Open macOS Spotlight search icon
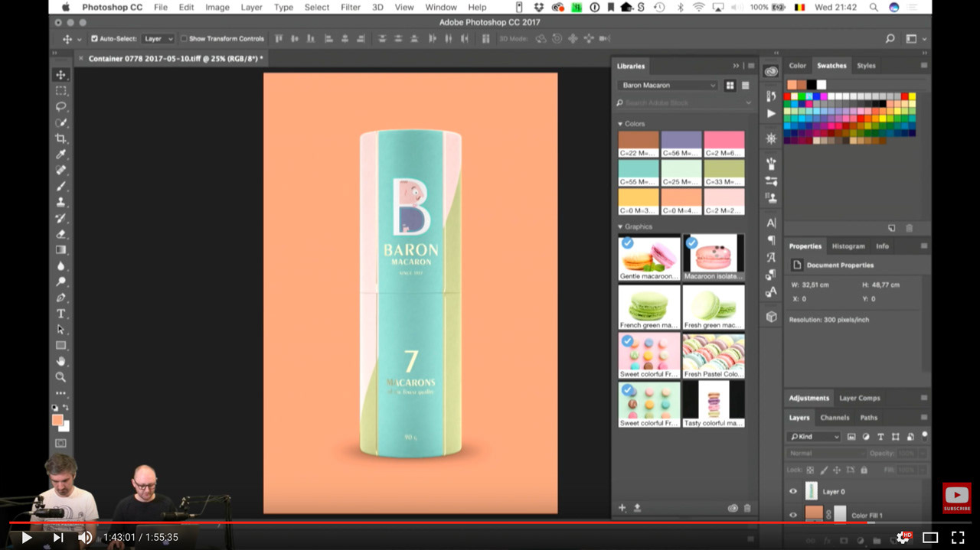980x550 pixels. (874, 7)
